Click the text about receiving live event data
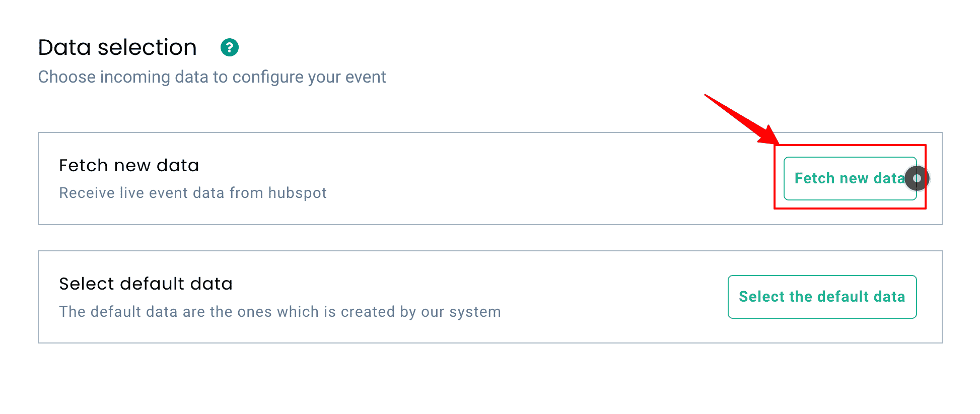This screenshot has width=980, height=414. point(192,192)
